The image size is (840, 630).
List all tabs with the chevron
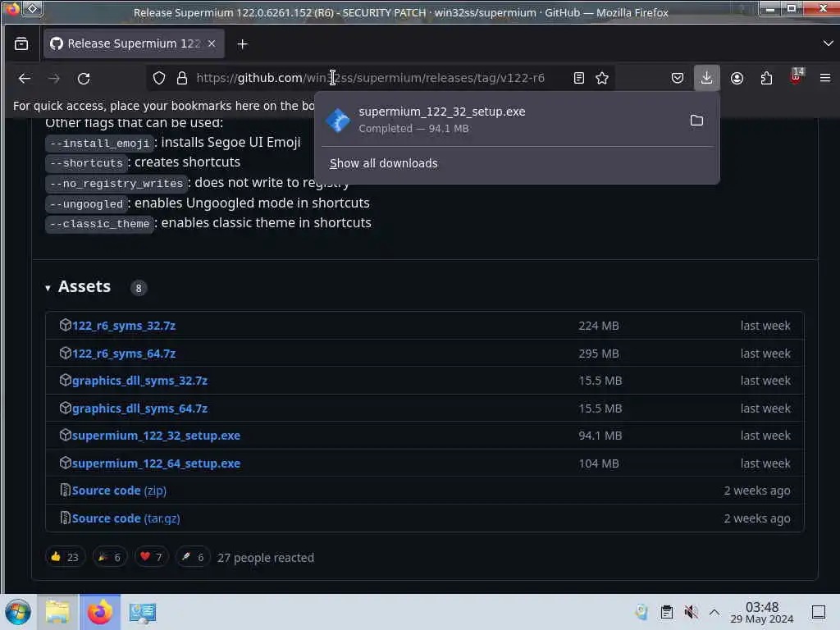[x=828, y=43]
